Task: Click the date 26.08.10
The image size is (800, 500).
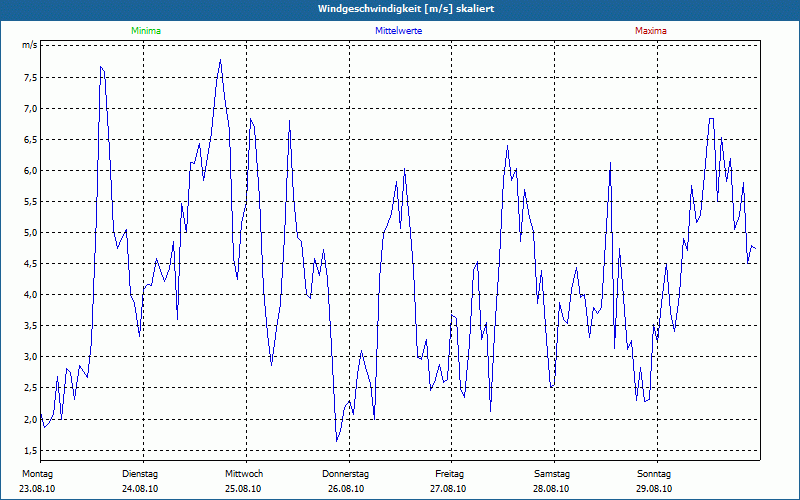Action: point(346,489)
